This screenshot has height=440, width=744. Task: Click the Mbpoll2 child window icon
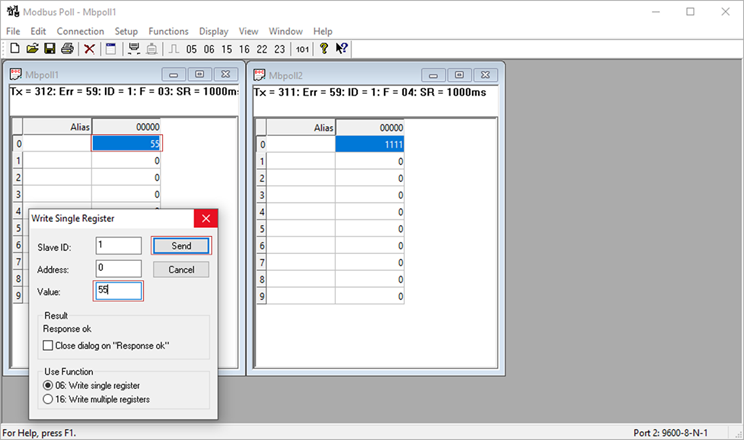coord(259,75)
